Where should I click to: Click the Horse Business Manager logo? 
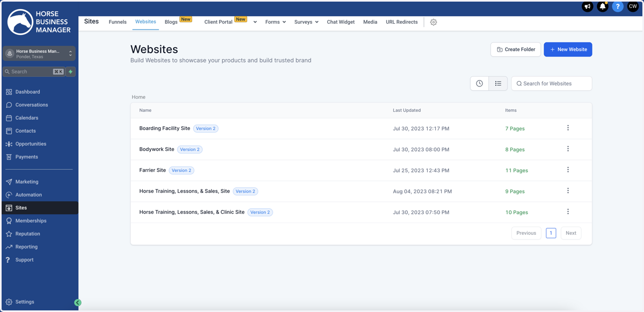(x=39, y=22)
